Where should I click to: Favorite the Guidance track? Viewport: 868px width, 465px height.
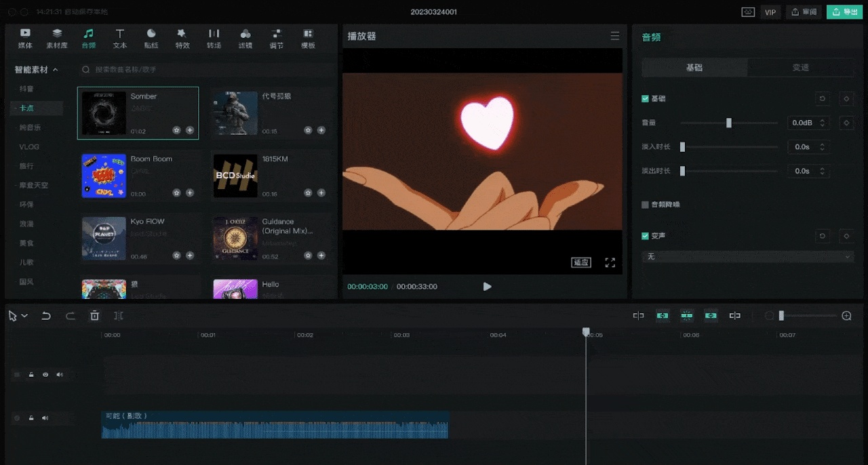308,256
